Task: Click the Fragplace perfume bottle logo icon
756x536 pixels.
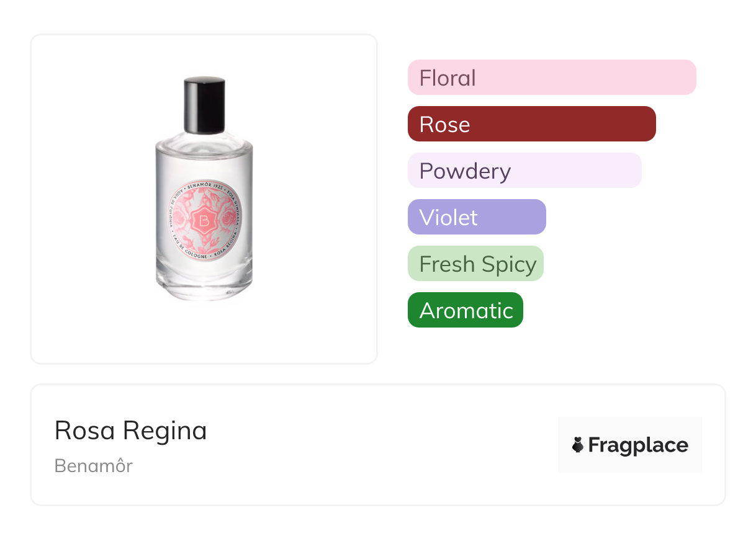Action: point(578,445)
